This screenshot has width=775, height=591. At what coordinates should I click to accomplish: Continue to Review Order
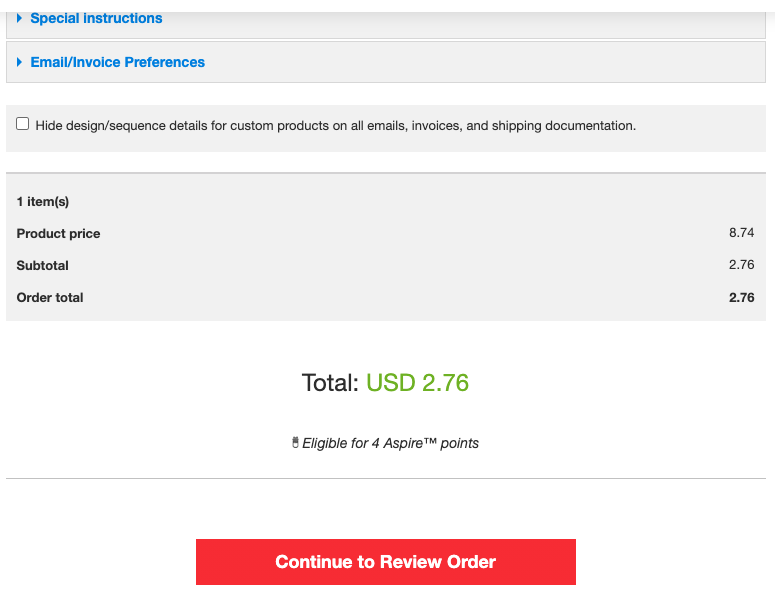[x=386, y=562]
